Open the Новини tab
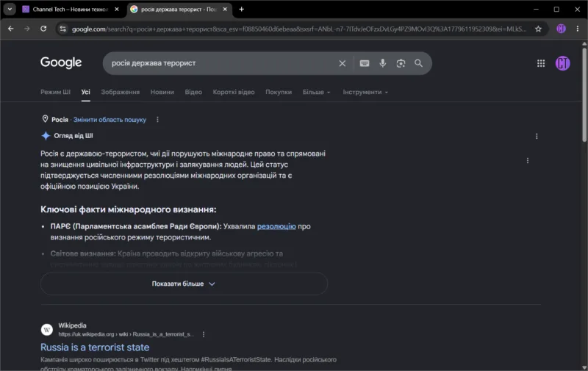This screenshot has height=371, width=588. pyautogui.click(x=162, y=92)
